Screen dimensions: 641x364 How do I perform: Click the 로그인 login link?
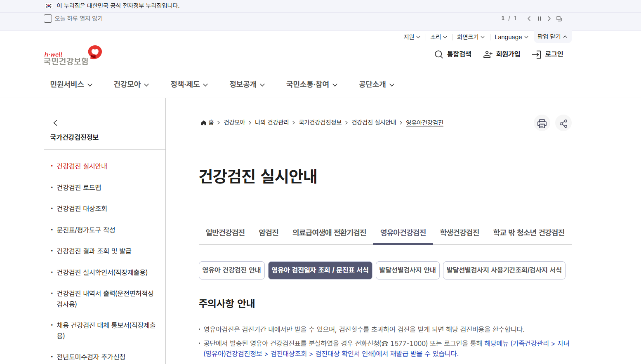pos(548,54)
